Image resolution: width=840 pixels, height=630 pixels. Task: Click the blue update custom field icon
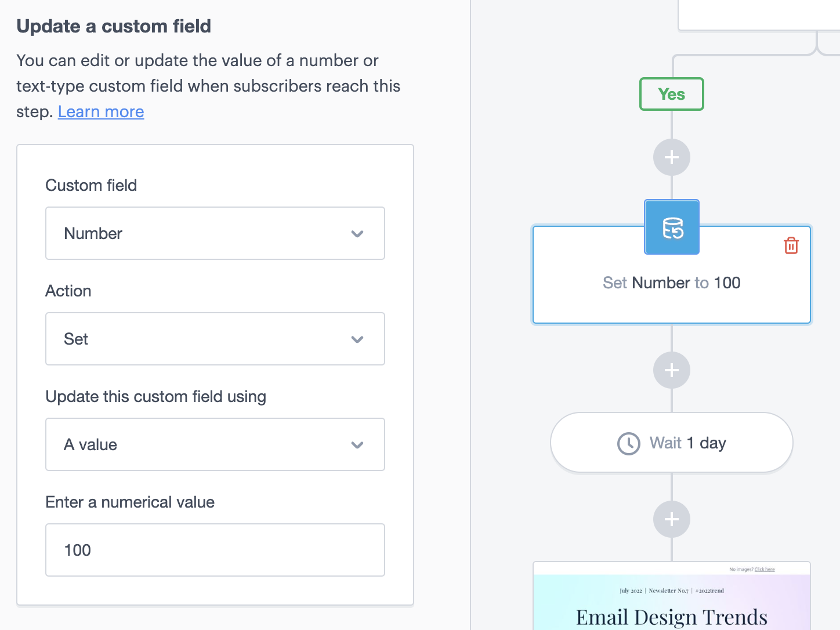[x=672, y=227]
